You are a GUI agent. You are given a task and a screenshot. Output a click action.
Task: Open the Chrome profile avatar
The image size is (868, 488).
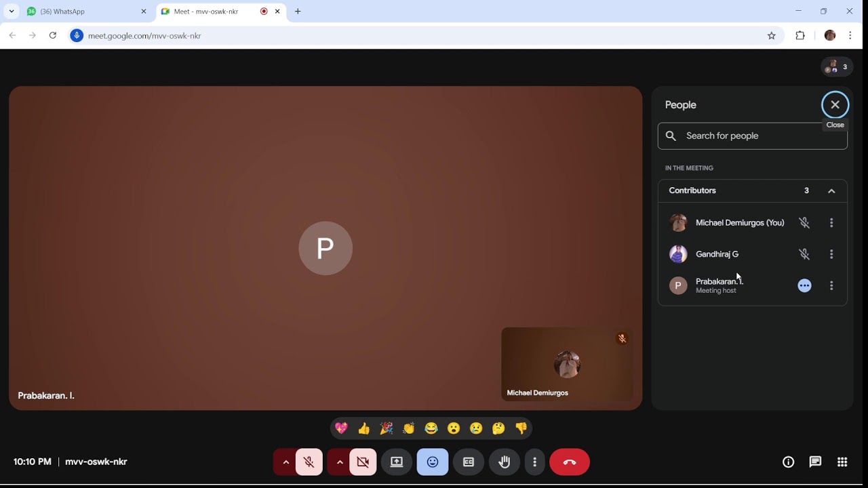[830, 36]
